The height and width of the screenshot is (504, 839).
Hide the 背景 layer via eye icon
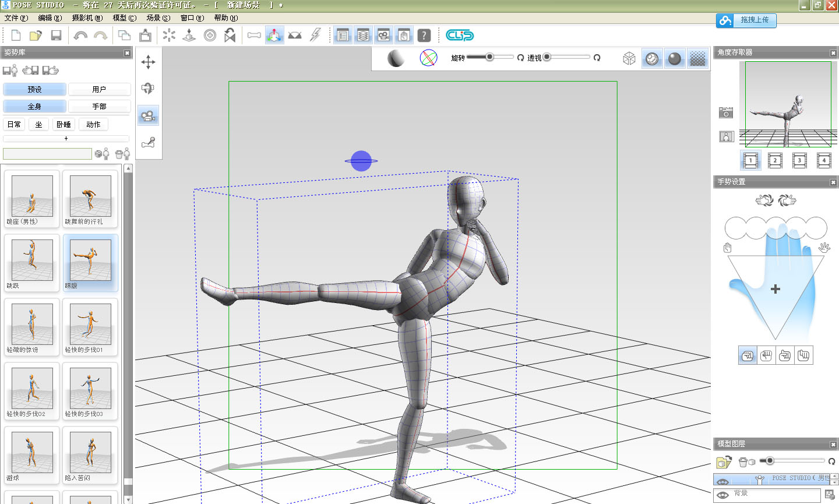(x=723, y=495)
